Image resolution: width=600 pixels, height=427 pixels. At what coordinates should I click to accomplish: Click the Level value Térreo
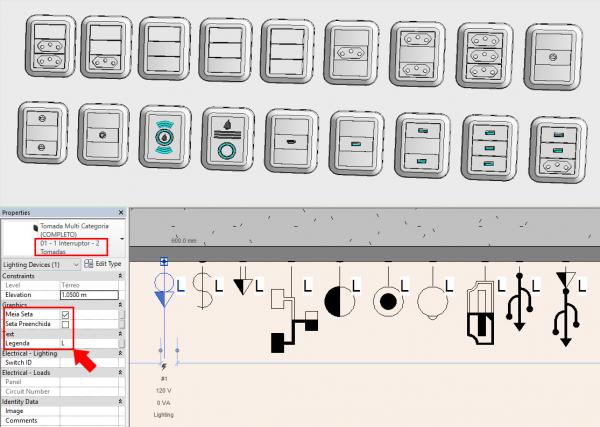[90, 285]
